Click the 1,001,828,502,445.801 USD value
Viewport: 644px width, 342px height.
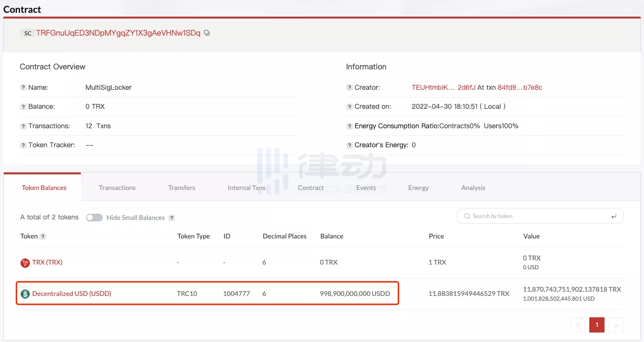coord(559,299)
